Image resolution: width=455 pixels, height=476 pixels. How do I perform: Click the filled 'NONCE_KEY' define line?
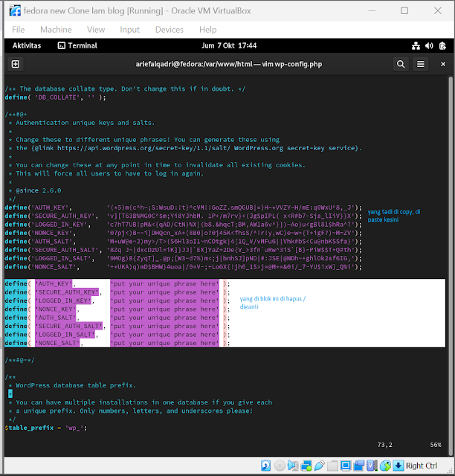[184, 233]
